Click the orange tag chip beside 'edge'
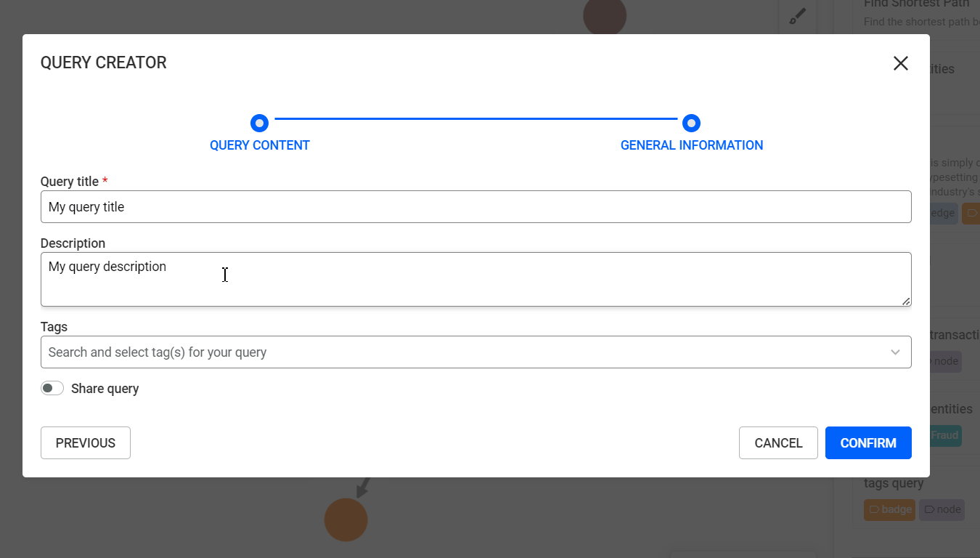This screenshot has width=980, height=558. point(973,213)
